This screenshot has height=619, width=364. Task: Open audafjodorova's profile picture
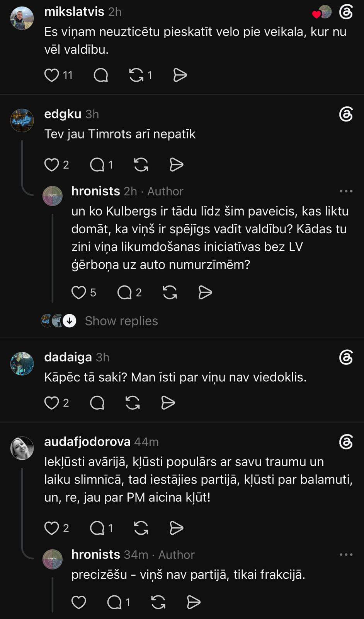pos(22,448)
